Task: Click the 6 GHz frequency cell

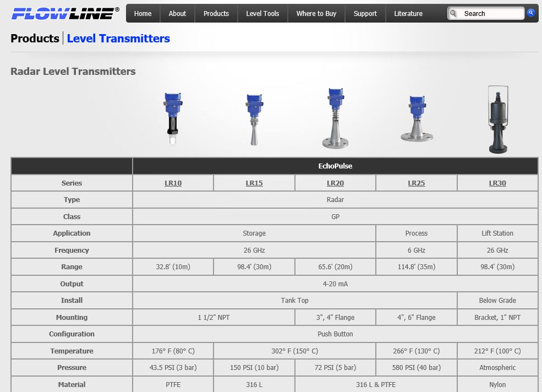Action: 417,250
